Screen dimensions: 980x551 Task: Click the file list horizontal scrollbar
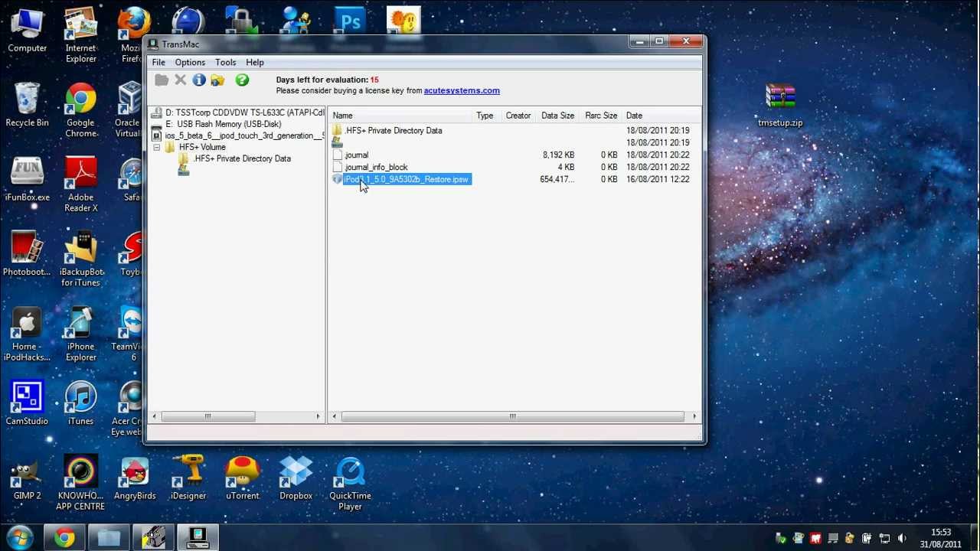pos(512,416)
